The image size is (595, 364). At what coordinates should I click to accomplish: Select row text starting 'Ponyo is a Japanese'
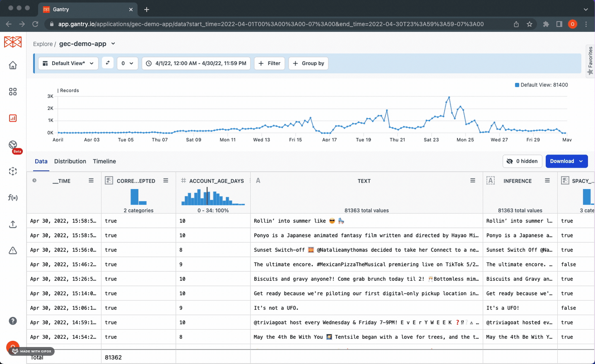[x=366, y=235]
